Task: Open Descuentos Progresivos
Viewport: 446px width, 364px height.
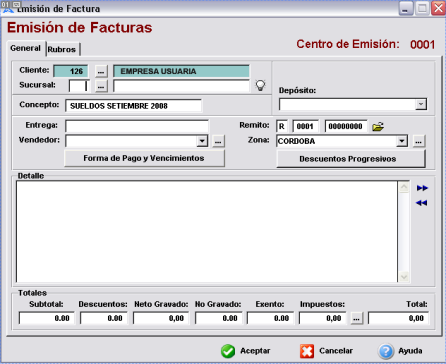Action: click(351, 159)
